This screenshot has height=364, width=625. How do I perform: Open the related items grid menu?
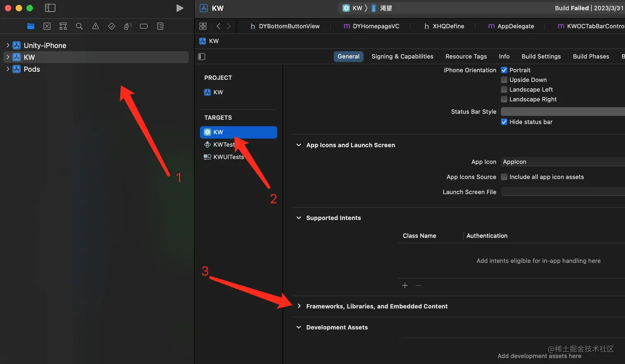pos(203,26)
